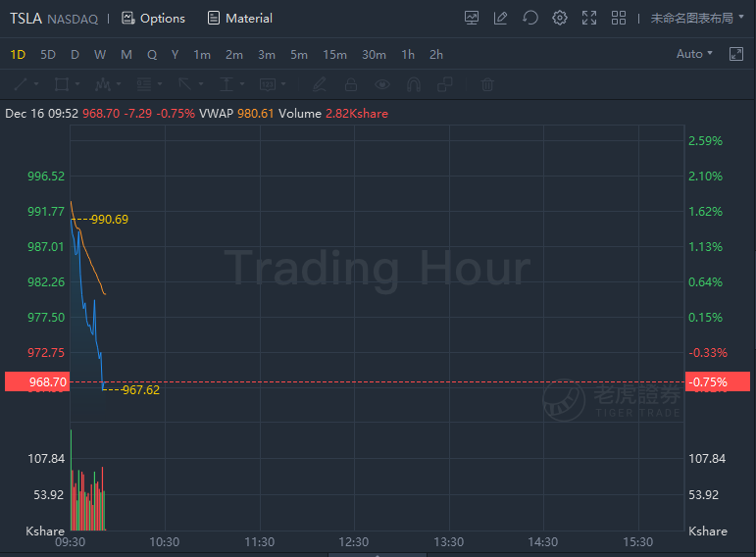The width and height of the screenshot is (756, 557).
Task: Select the W weekly timeframe
Action: tap(100, 55)
